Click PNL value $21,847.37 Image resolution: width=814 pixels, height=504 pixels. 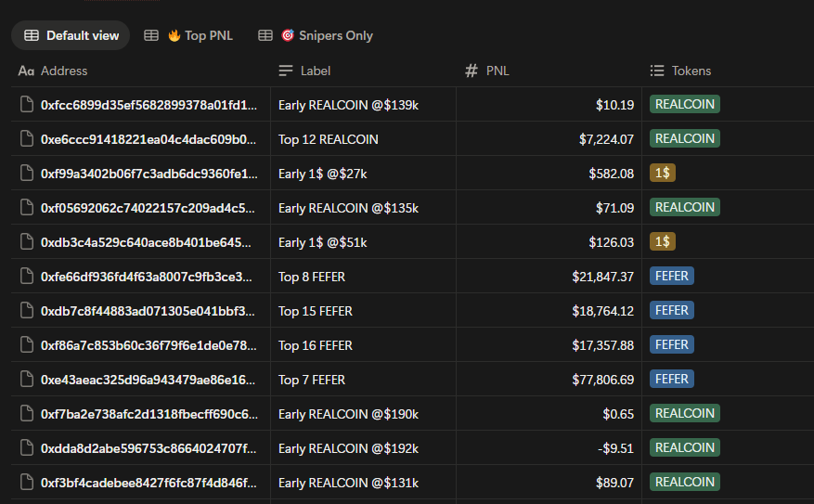pyautogui.click(x=602, y=277)
